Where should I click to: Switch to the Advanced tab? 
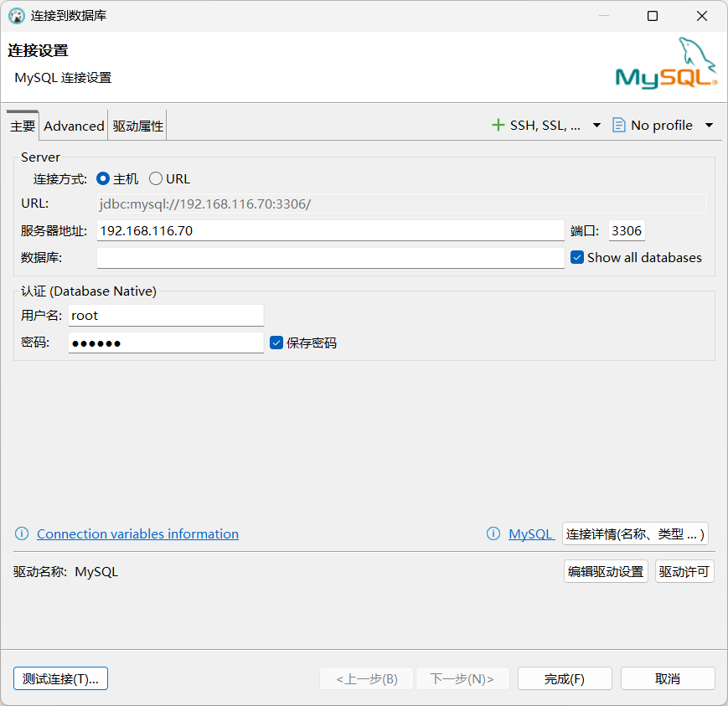click(x=74, y=126)
